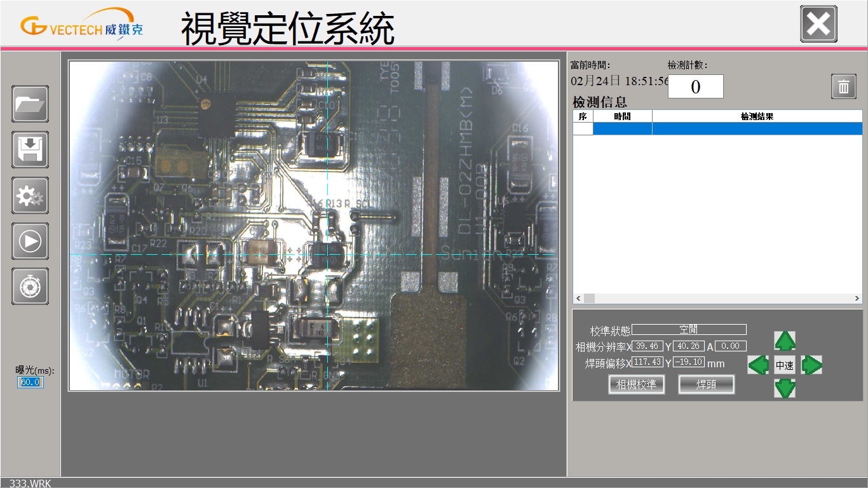Clear detection records with the trash icon
This screenshot has height=488, width=868.
843,86
